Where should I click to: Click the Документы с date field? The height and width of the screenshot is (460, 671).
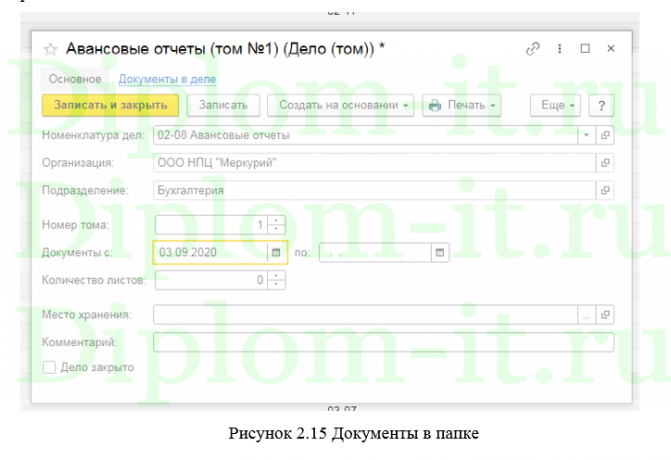(211, 252)
